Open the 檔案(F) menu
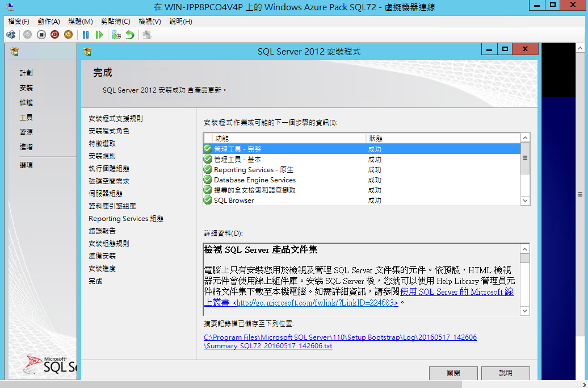 click(19, 22)
